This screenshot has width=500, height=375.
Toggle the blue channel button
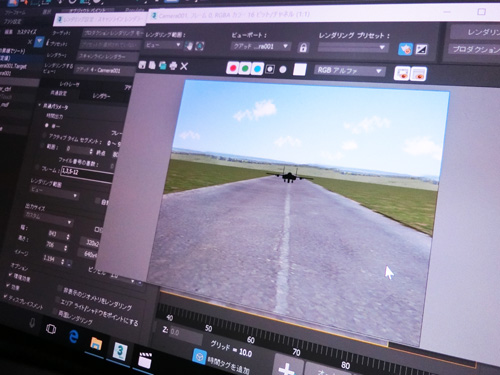point(257,69)
